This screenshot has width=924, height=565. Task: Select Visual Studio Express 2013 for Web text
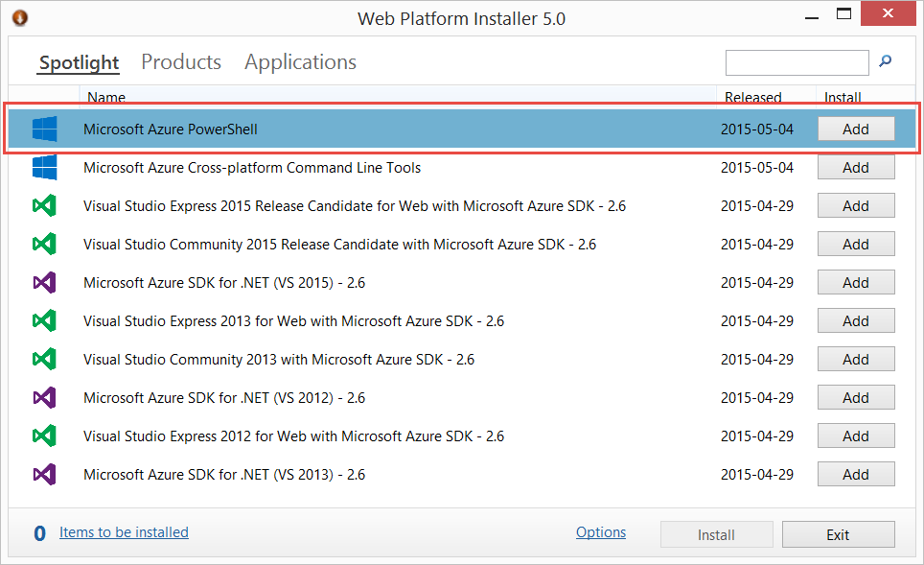tap(294, 320)
